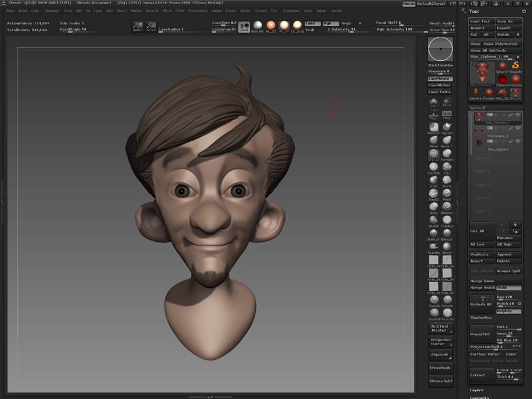The width and height of the screenshot is (532, 399).
Task: Collapse the SubTool section header
Action: click(x=477, y=108)
